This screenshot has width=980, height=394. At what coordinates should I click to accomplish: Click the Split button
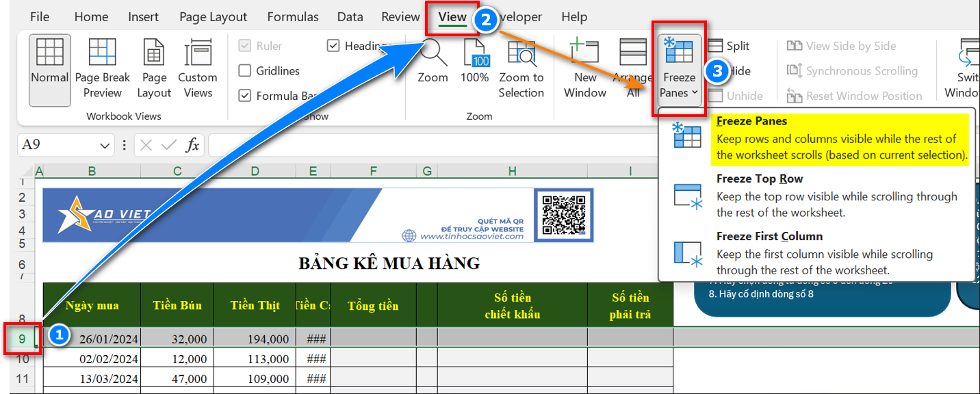pos(730,46)
